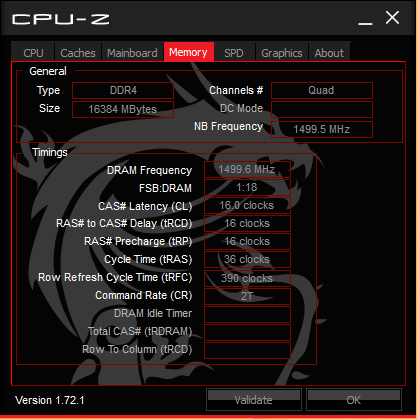Click the CPU-Z logo in title bar
Image resolution: width=417 pixels, height=419 pixels.
click(x=60, y=19)
